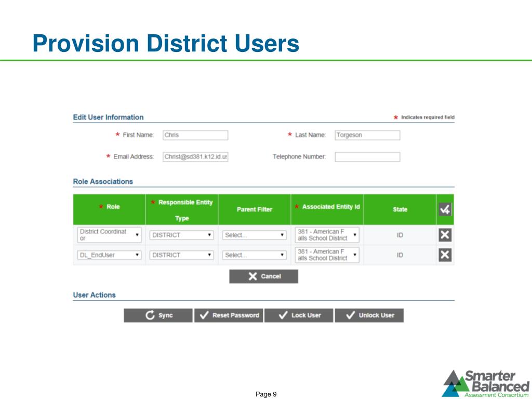Click the Smarter Balanced logo
The width and height of the screenshot is (532, 399).
click(486, 383)
